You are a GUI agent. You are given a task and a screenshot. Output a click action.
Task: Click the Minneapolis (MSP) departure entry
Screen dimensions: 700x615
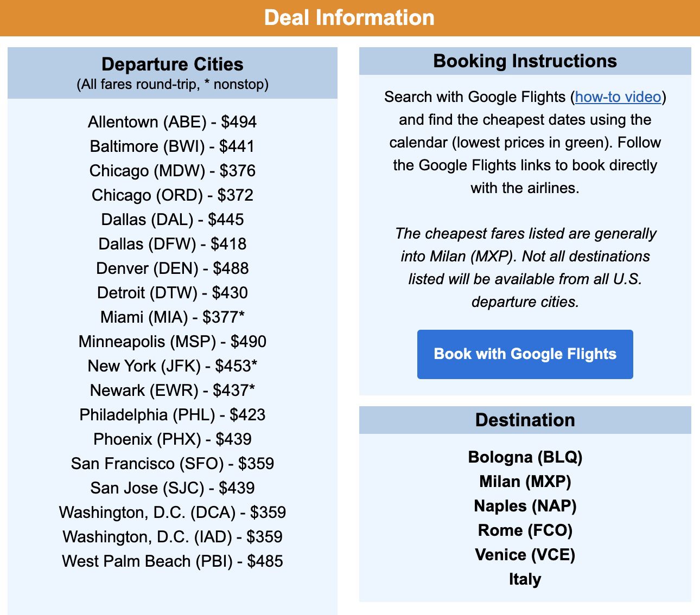click(173, 341)
